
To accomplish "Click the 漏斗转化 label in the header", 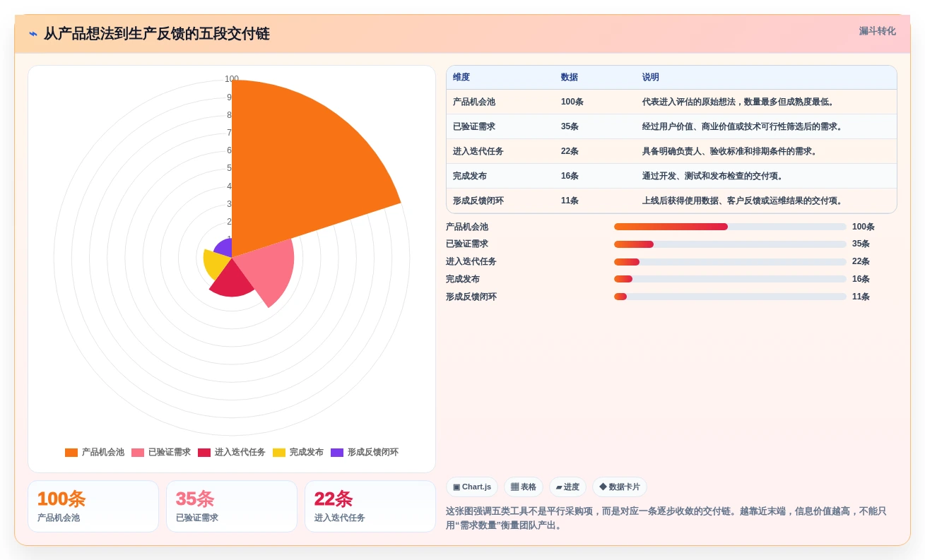I will [877, 31].
